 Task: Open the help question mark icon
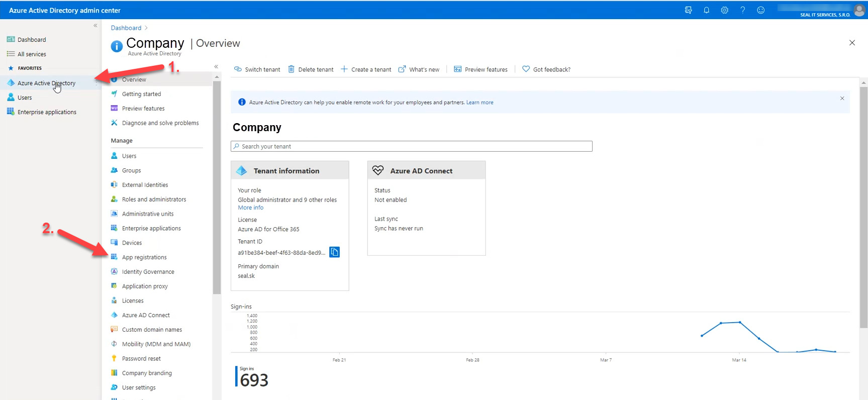(x=742, y=10)
